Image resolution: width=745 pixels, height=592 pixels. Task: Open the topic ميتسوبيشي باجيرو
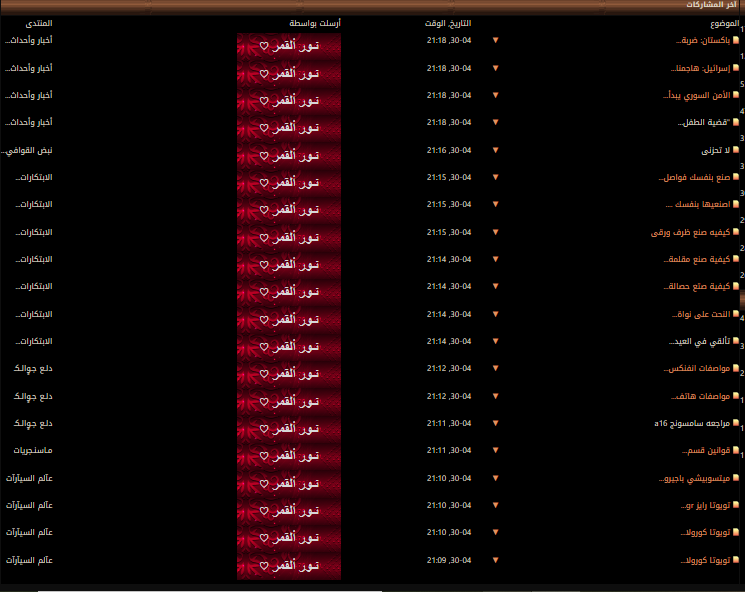(694, 478)
